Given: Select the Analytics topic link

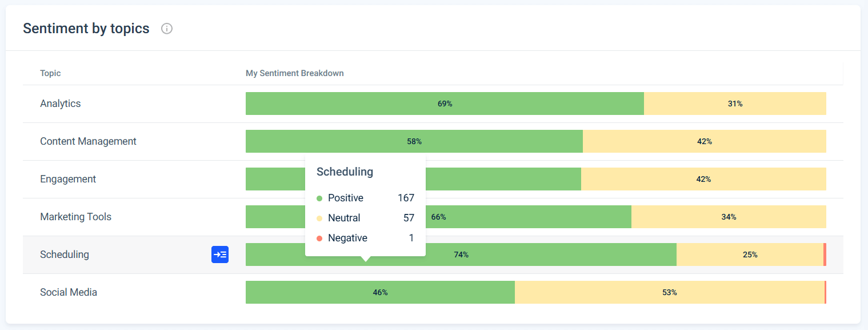Looking at the screenshot, I should click(x=59, y=104).
